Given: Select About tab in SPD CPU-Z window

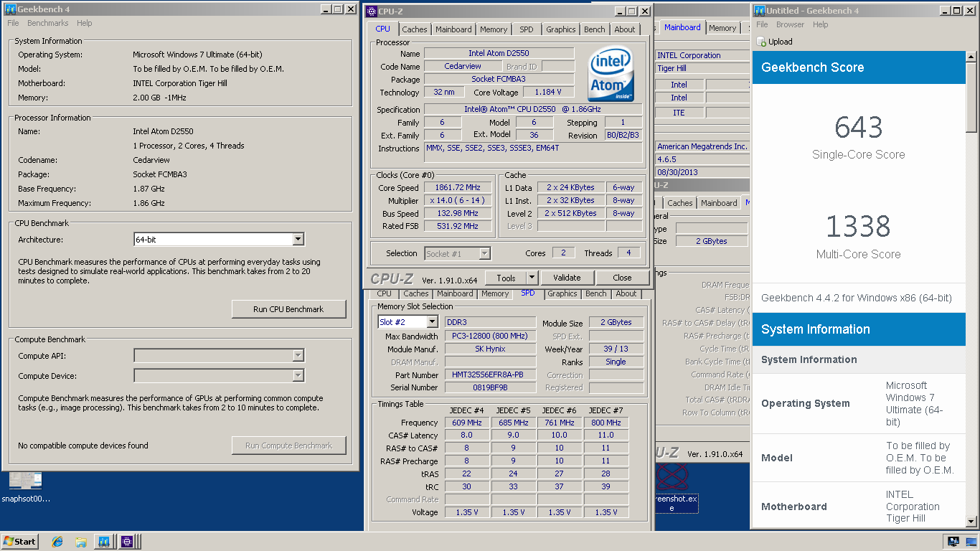Looking at the screenshot, I should pos(626,293).
